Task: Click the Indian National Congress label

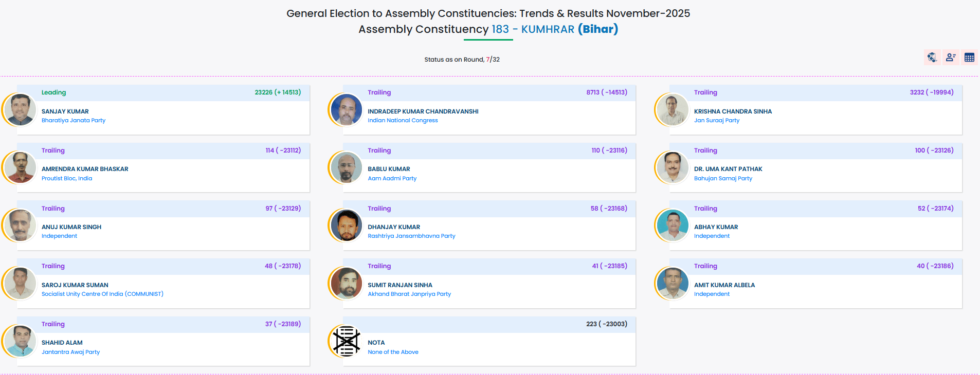Action: 403,121
